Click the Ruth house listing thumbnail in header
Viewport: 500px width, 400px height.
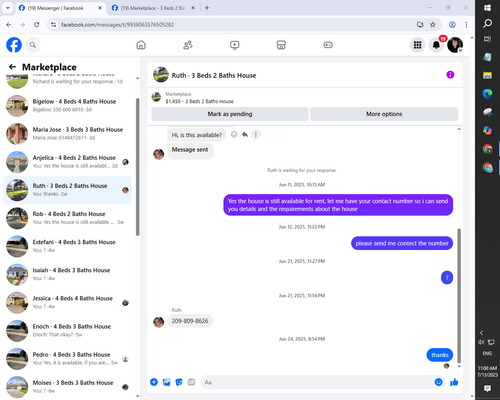pyautogui.click(x=161, y=75)
